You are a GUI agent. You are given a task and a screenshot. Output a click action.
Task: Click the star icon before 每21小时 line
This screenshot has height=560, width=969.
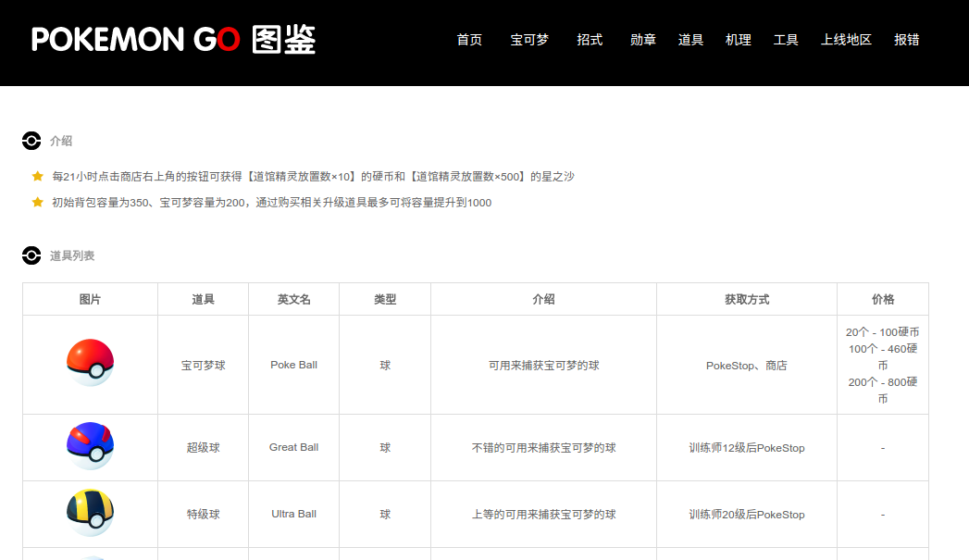[x=38, y=176]
